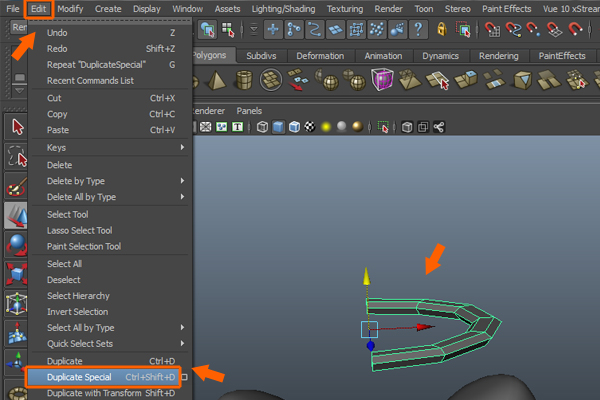Click select by component type icon
Screen dimensions: 600x400
[228, 29]
